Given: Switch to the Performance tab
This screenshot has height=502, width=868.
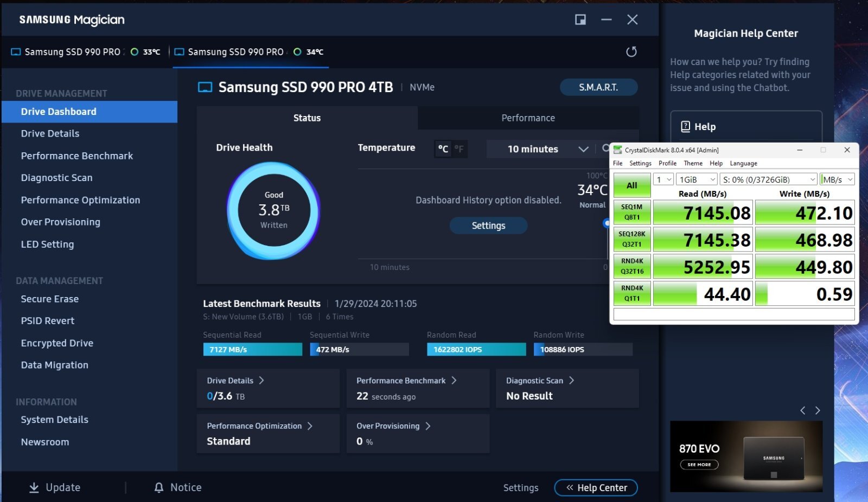Looking at the screenshot, I should (528, 118).
